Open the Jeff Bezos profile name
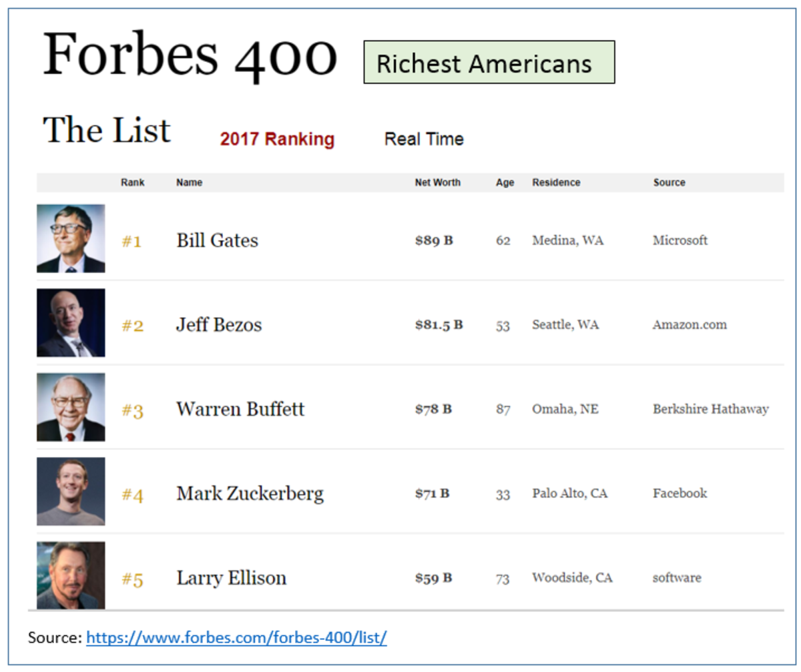Viewport: 801px width, 672px height. [x=219, y=325]
